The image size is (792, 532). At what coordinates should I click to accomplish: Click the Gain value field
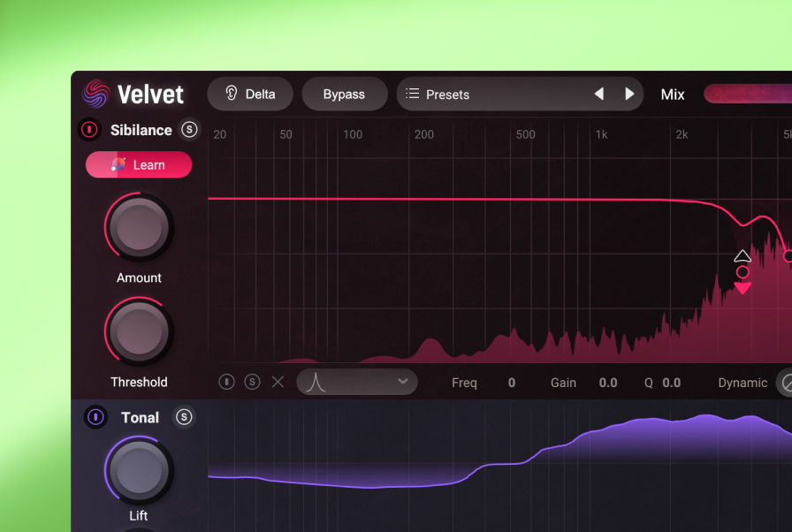[607, 383]
